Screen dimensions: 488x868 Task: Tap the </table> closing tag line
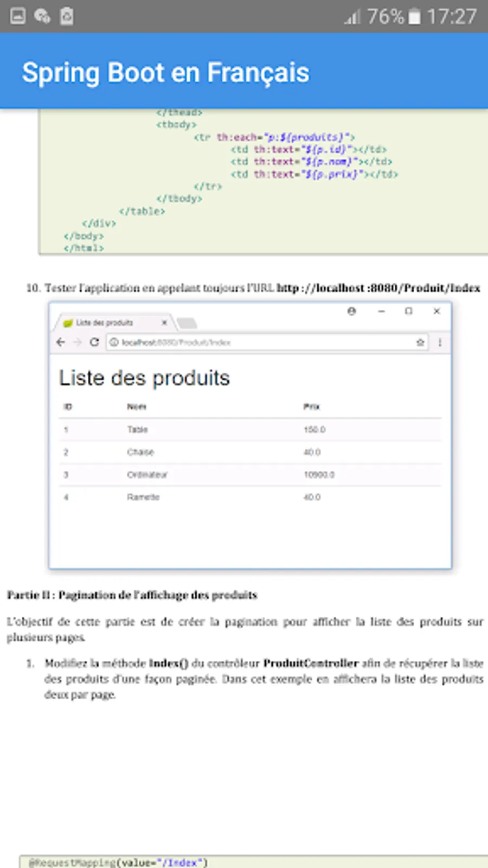(x=142, y=212)
